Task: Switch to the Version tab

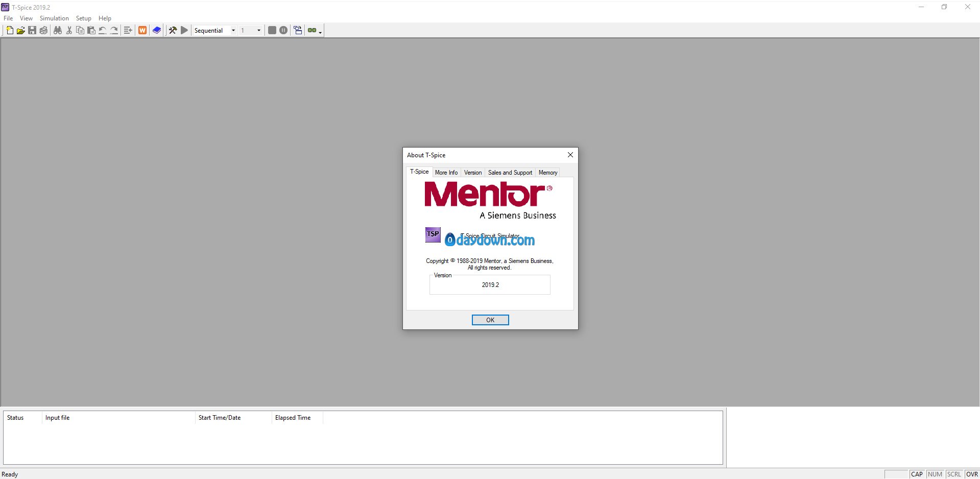Action: (x=473, y=173)
